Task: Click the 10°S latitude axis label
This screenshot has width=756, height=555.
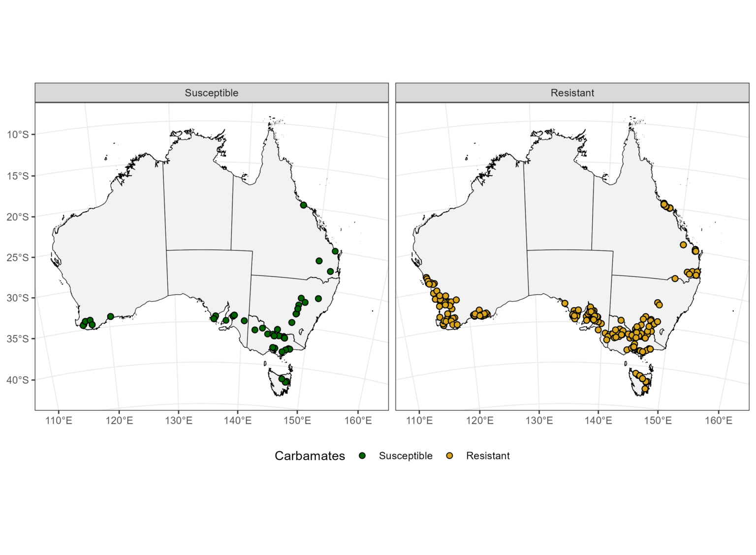Action: [x=18, y=135]
